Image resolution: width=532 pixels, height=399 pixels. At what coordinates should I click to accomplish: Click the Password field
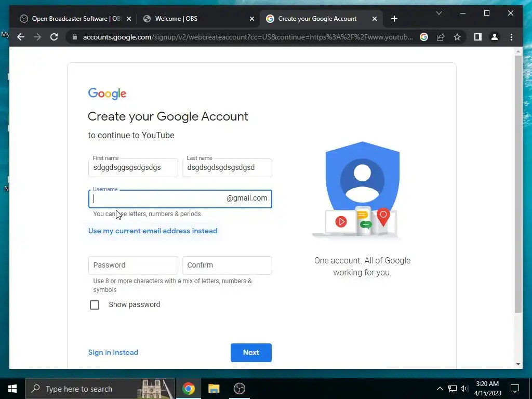point(133,265)
